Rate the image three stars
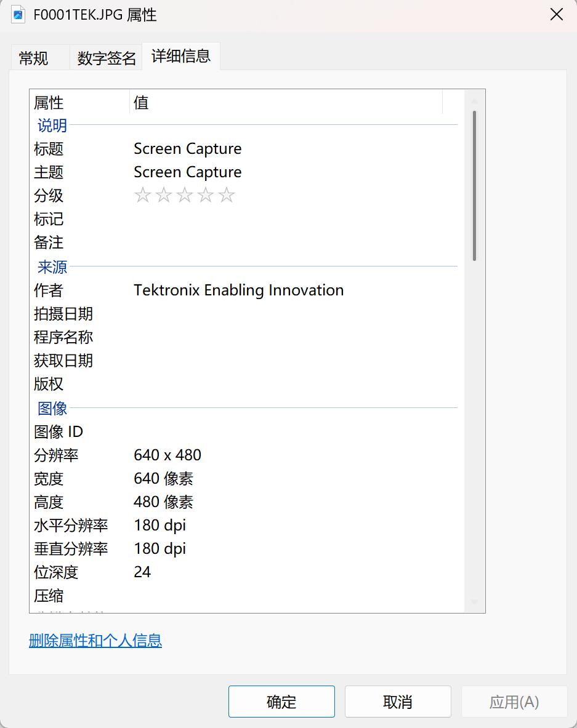This screenshot has height=728, width=577. pos(184,195)
